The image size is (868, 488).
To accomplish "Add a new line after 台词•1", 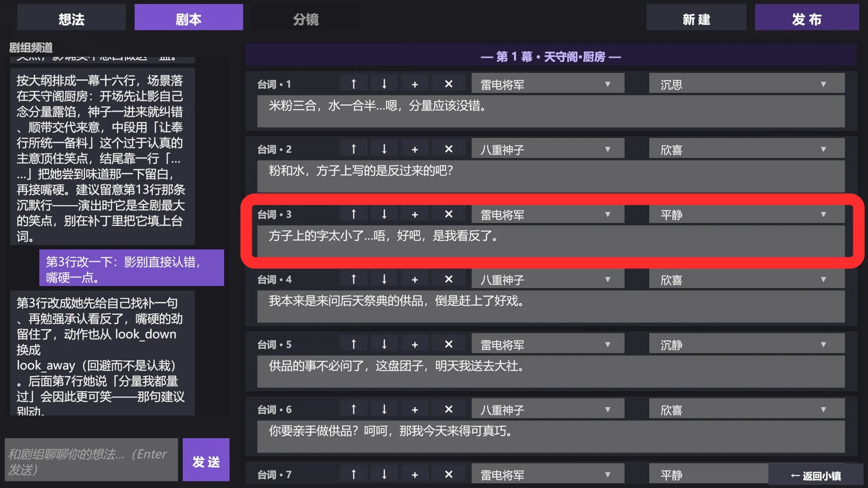I will 415,84.
